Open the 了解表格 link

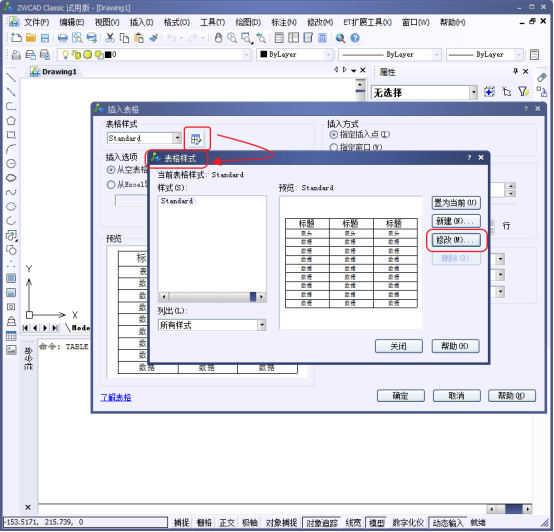point(116,397)
